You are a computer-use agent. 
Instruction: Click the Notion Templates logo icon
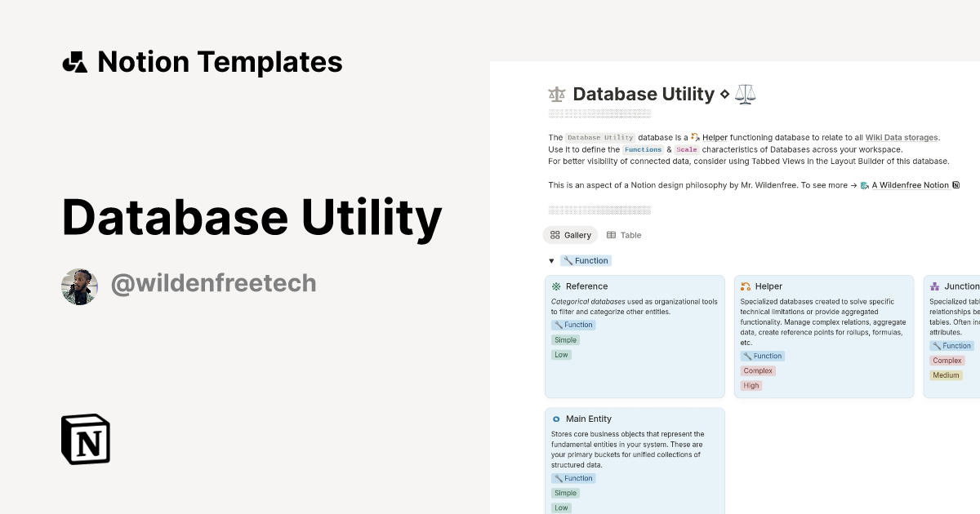click(74, 60)
